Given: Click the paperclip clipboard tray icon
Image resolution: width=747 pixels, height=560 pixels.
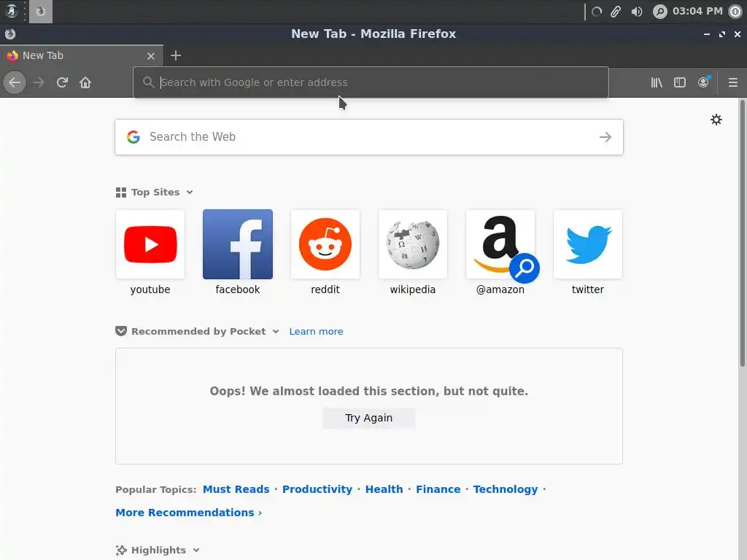Looking at the screenshot, I should [616, 12].
